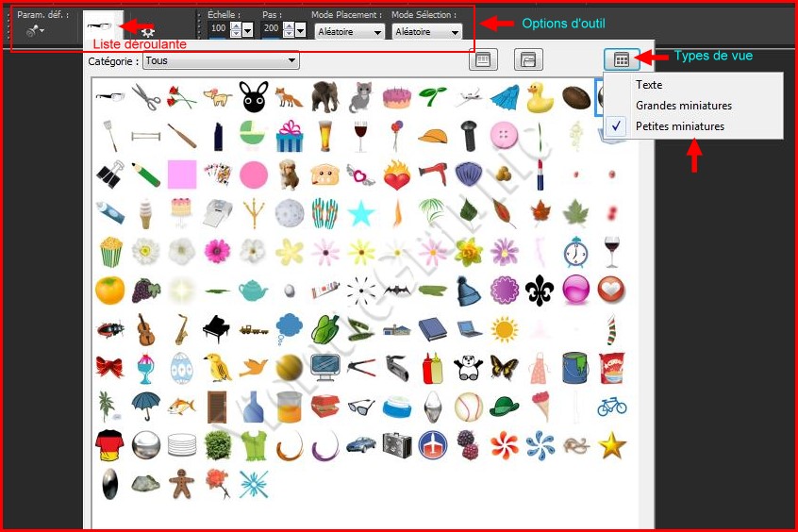Expand the Mode Sélection dropdown

[x=428, y=32]
